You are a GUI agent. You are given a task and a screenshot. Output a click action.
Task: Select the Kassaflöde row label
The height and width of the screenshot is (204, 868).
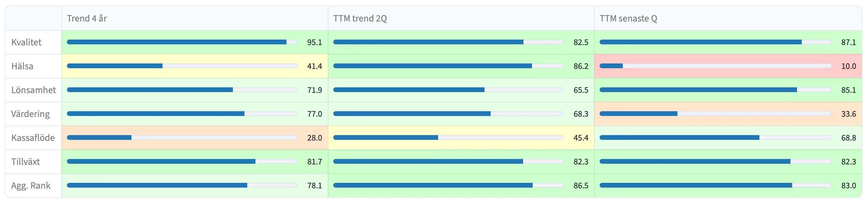click(33, 138)
